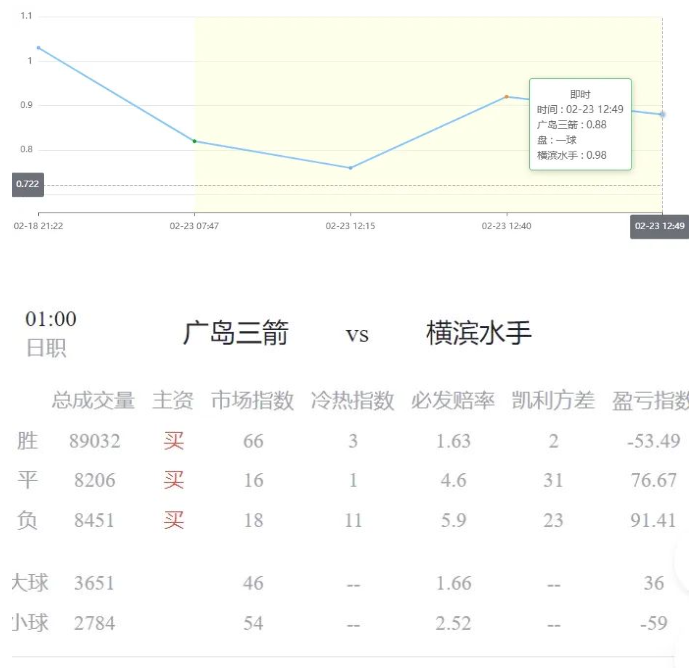Click the highlighted 02-23 12:49 x-axis label
This screenshot has width=690, height=668.
(x=659, y=226)
